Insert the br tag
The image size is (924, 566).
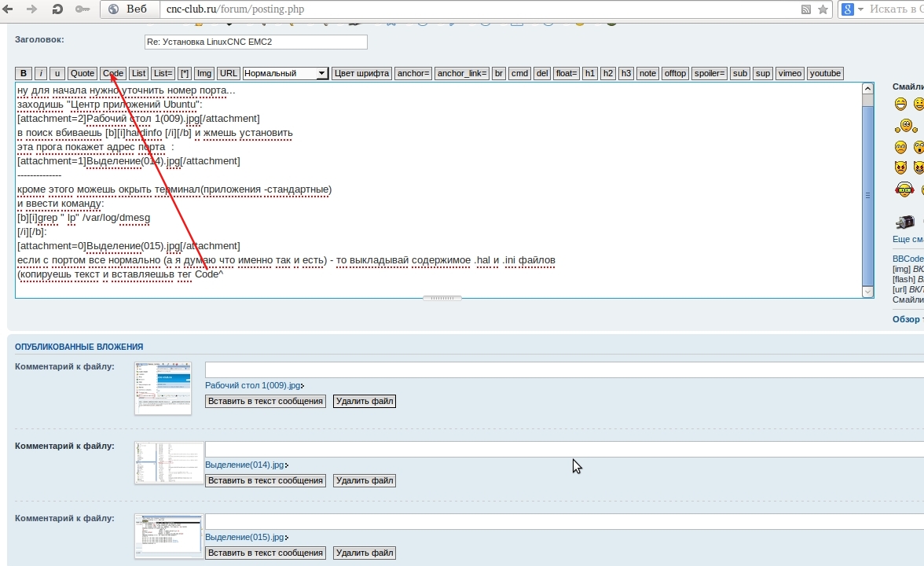click(498, 73)
